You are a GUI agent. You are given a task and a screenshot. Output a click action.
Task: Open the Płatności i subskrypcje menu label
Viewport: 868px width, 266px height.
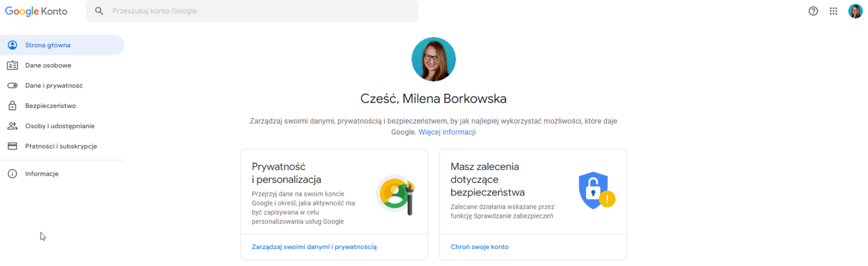coord(61,146)
